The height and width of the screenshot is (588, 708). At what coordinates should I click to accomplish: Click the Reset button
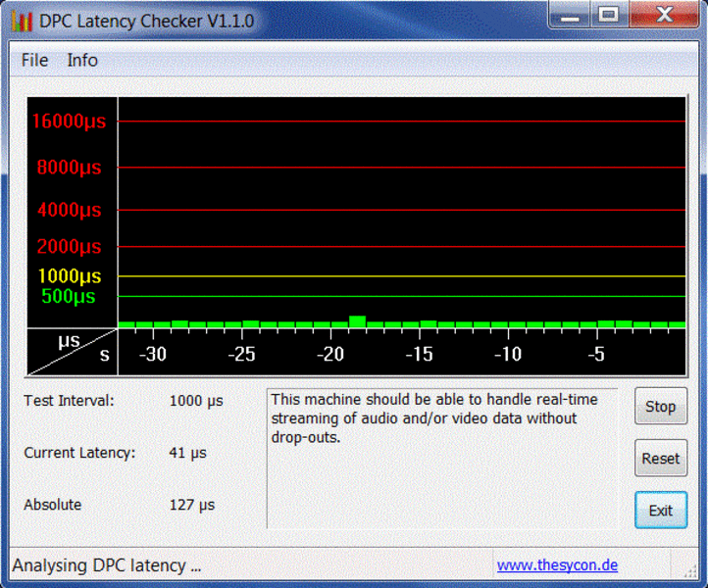661,458
